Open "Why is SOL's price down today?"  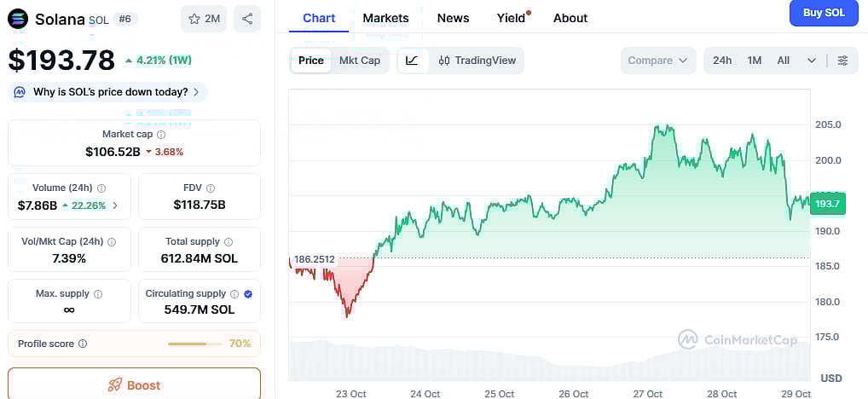[108, 92]
